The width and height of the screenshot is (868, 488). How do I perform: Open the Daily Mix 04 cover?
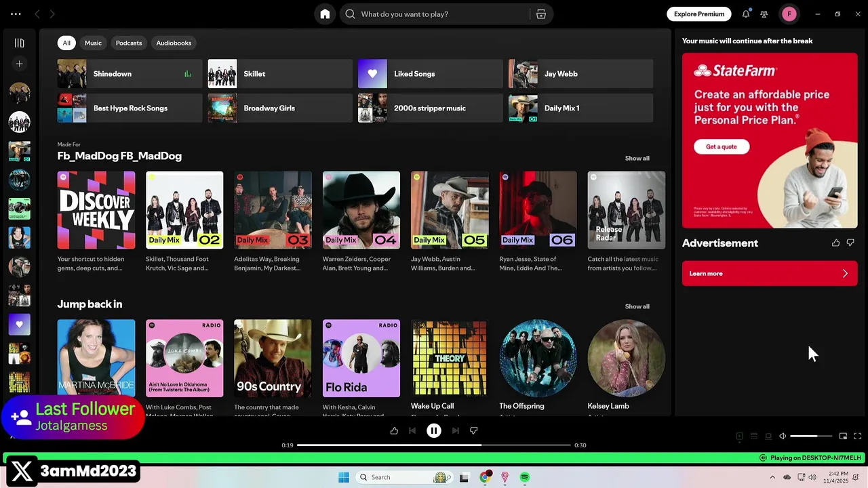(361, 210)
